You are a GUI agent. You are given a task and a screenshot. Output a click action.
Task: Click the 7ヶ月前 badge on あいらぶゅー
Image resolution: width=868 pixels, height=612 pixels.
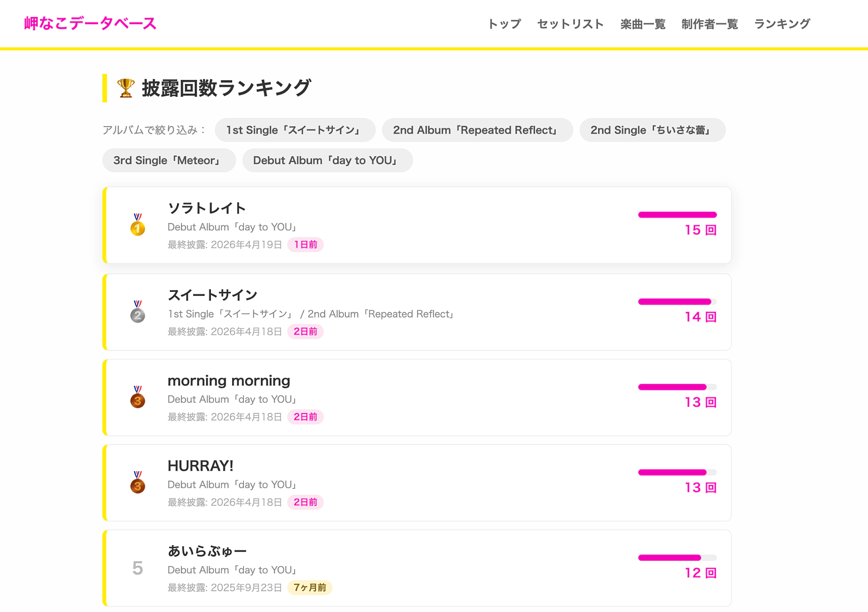tap(310, 588)
